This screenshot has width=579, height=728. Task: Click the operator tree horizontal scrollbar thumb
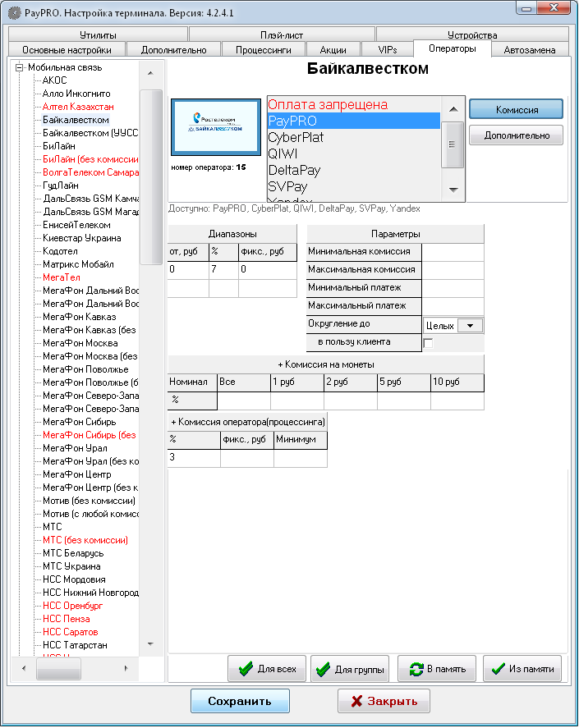pos(59,669)
